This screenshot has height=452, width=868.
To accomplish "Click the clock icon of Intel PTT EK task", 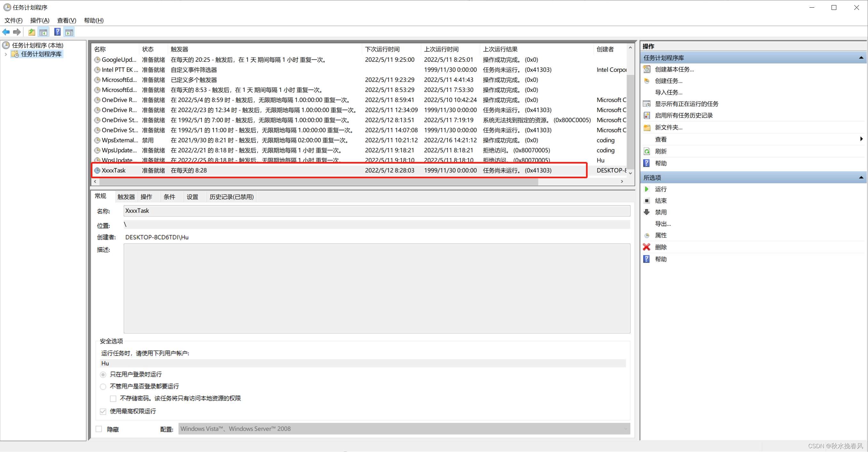I will click(x=97, y=70).
